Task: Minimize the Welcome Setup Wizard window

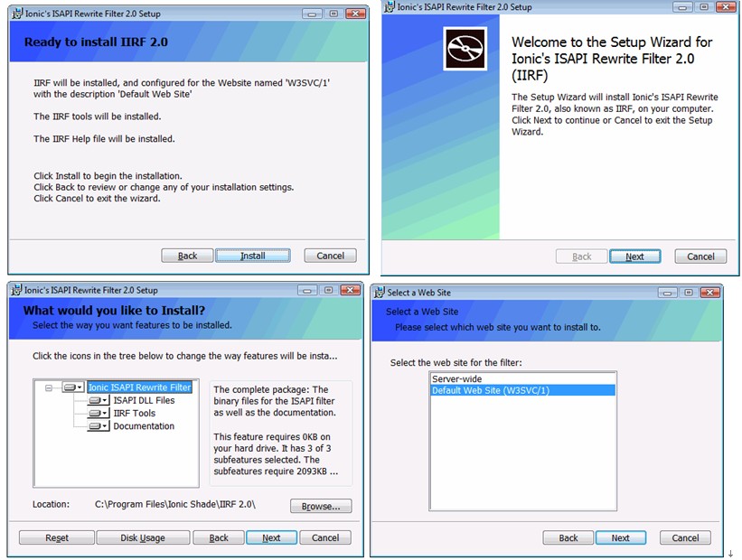Action: click(x=682, y=7)
